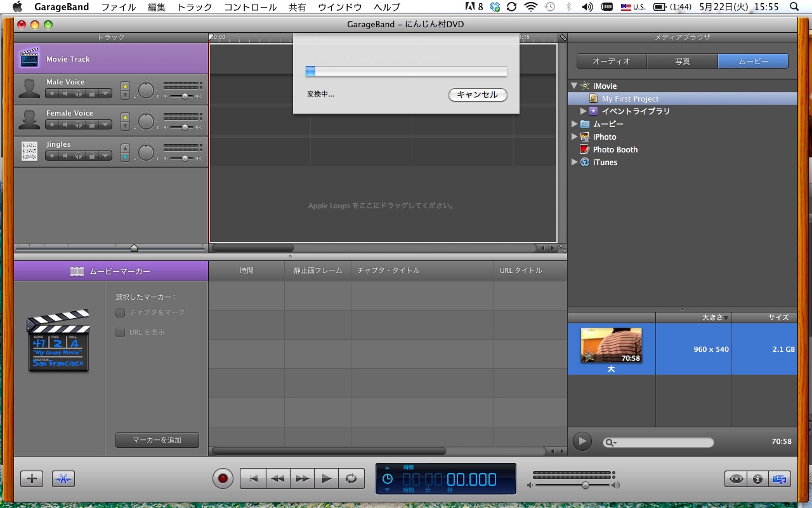Toggle Male Voice ducking down arrow
812x508 pixels.
click(125, 95)
